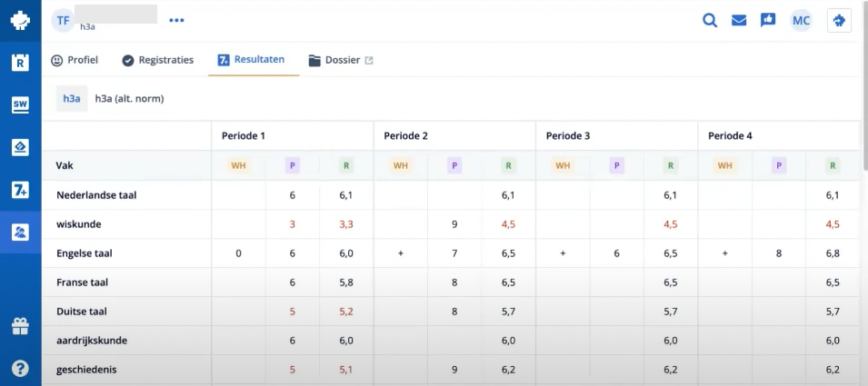Click aardrijkskunde Periode 1 P grade 6
This screenshot has height=386, width=868.
(x=293, y=341)
